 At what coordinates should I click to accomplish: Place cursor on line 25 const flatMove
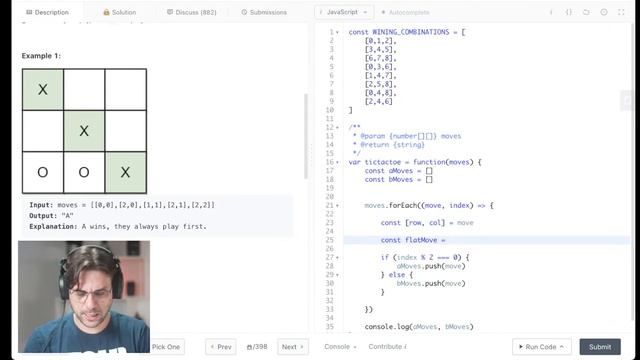click(413, 240)
